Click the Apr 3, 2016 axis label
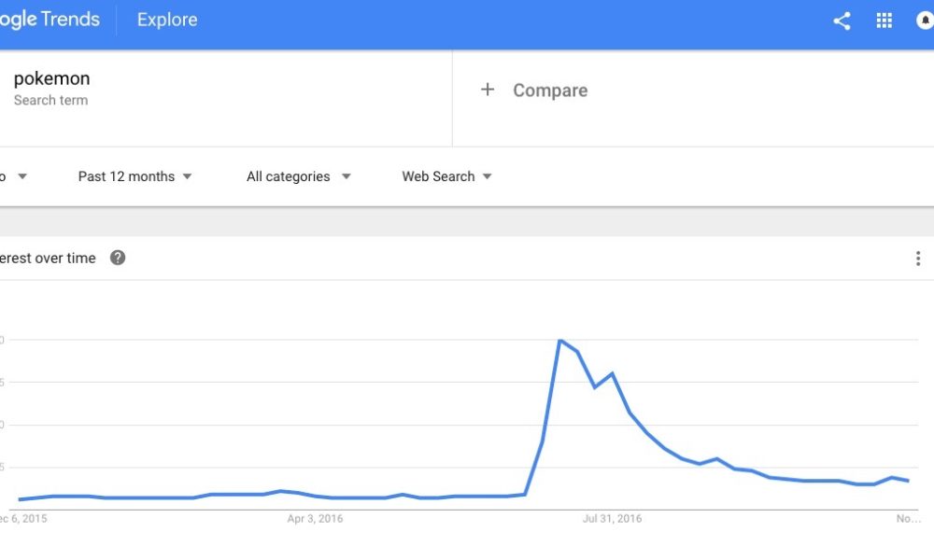The width and height of the screenshot is (934, 560). point(315,518)
